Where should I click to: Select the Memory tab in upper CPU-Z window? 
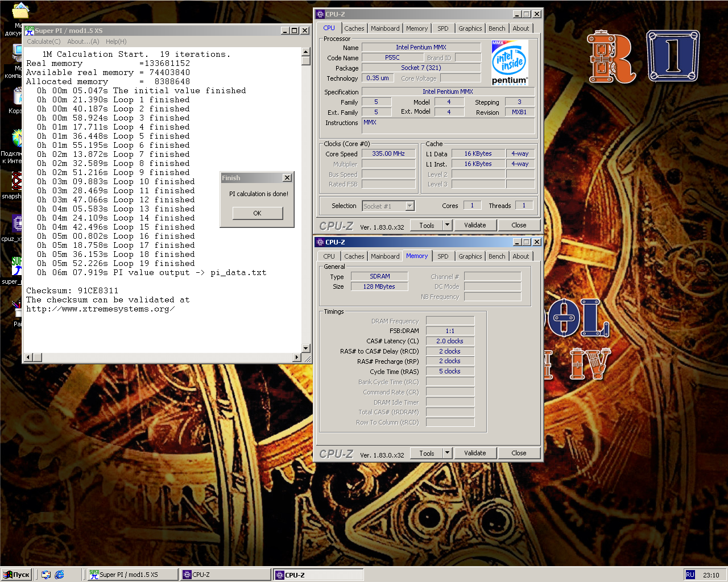(x=417, y=28)
